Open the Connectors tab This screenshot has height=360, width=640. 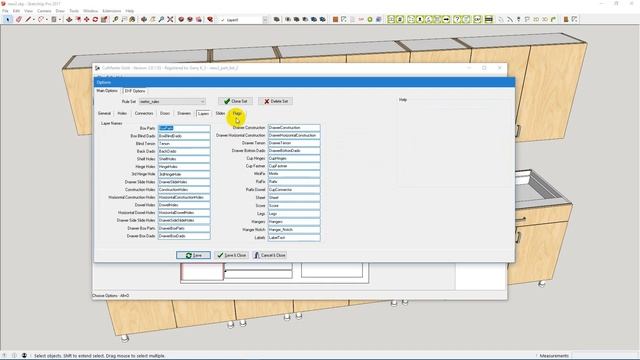pos(144,113)
